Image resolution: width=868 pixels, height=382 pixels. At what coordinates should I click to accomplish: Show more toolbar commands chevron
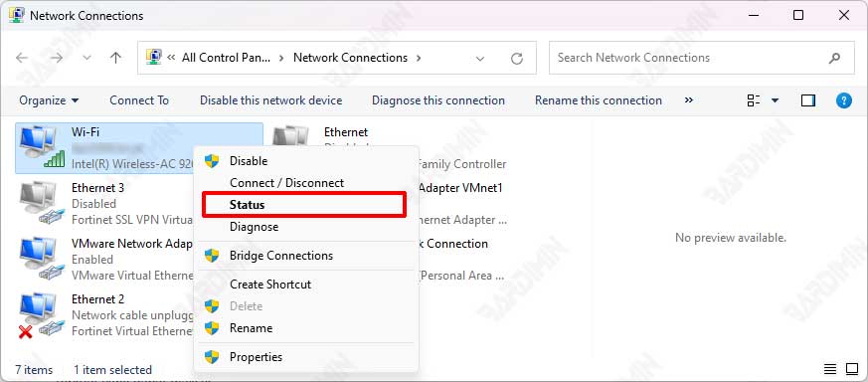[x=689, y=100]
